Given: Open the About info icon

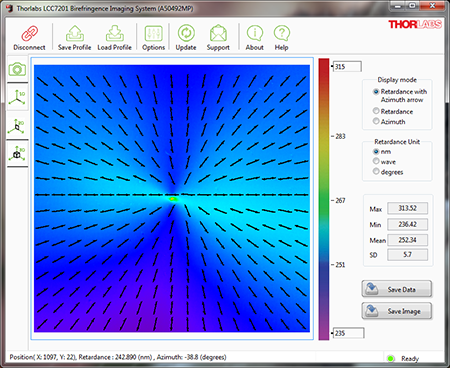Looking at the screenshot, I should (x=255, y=33).
